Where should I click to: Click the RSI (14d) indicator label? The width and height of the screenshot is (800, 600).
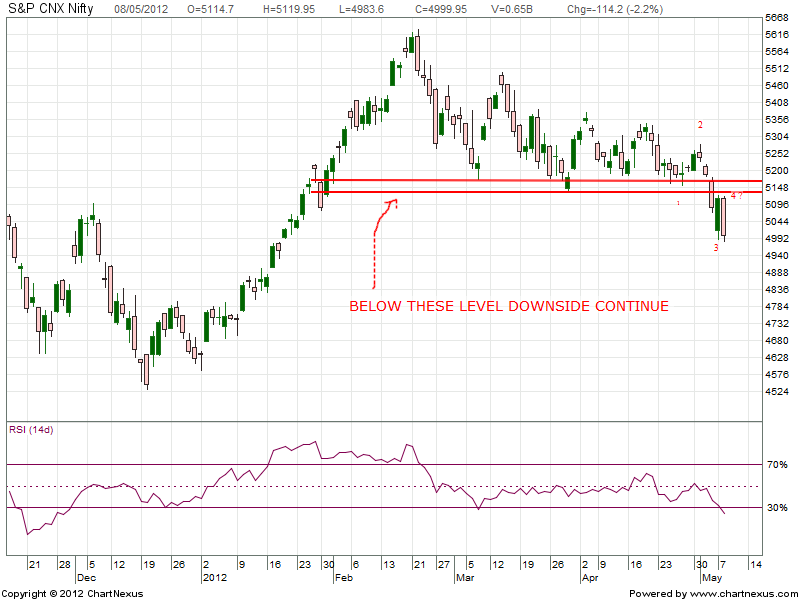[x=31, y=430]
